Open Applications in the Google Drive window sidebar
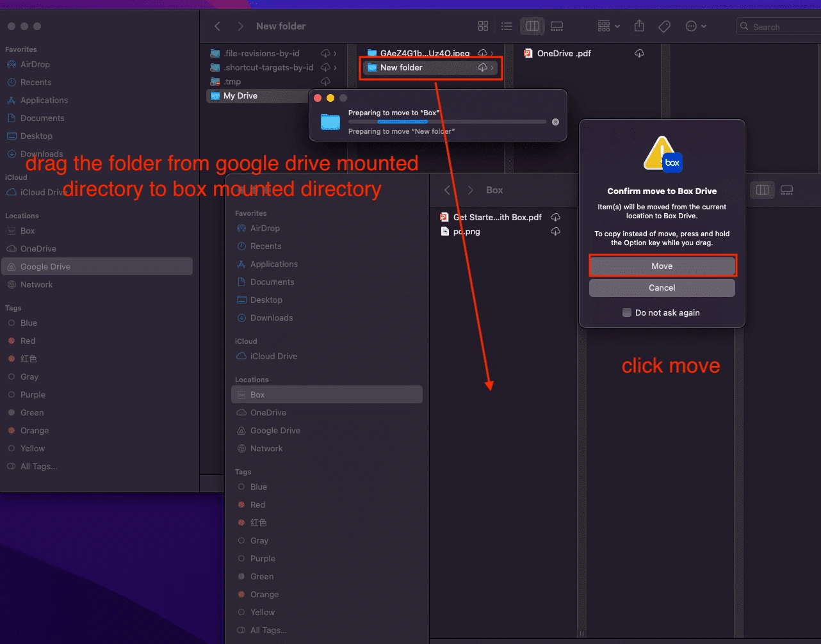821x644 pixels. pyautogui.click(x=44, y=100)
